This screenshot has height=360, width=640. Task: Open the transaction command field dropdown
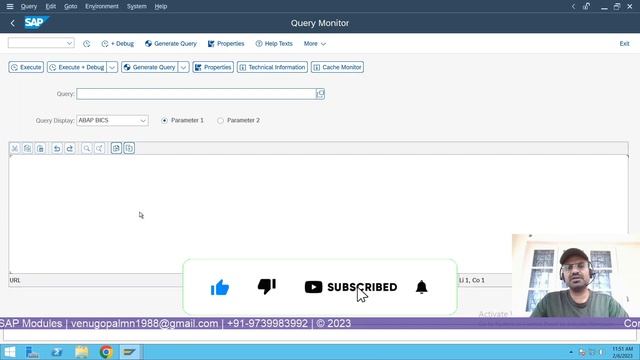pos(69,43)
